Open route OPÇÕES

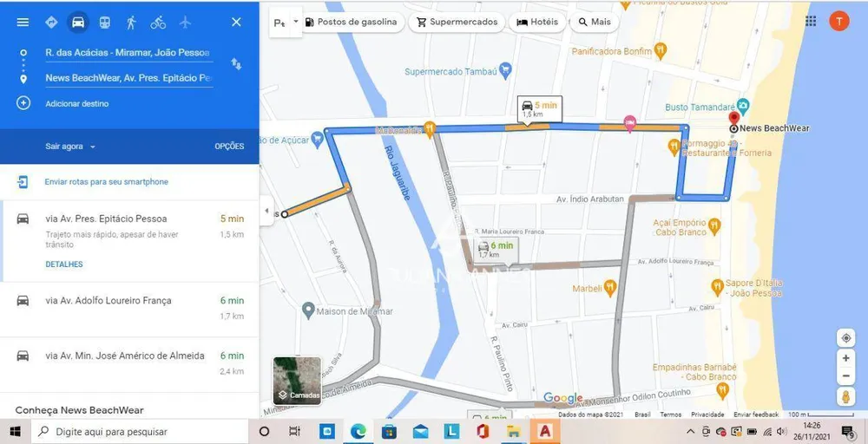coord(229,147)
